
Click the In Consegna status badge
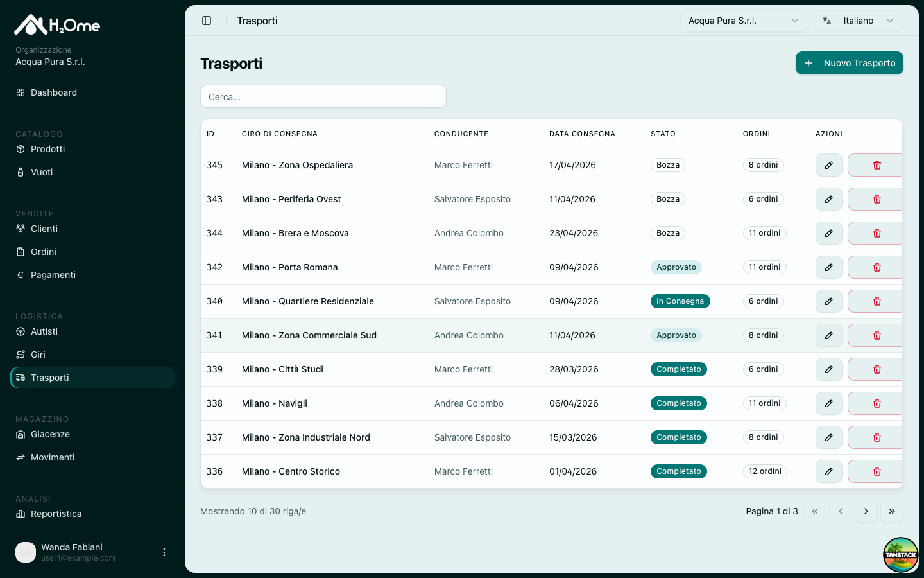click(680, 301)
